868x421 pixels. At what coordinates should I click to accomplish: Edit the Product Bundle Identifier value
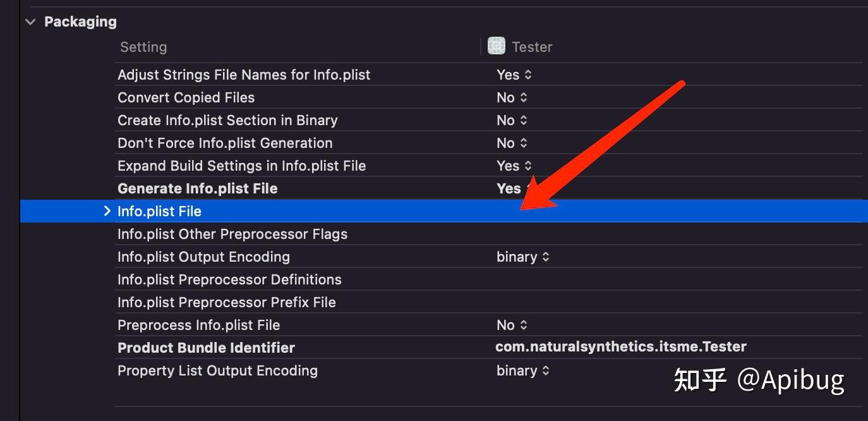tap(620, 347)
